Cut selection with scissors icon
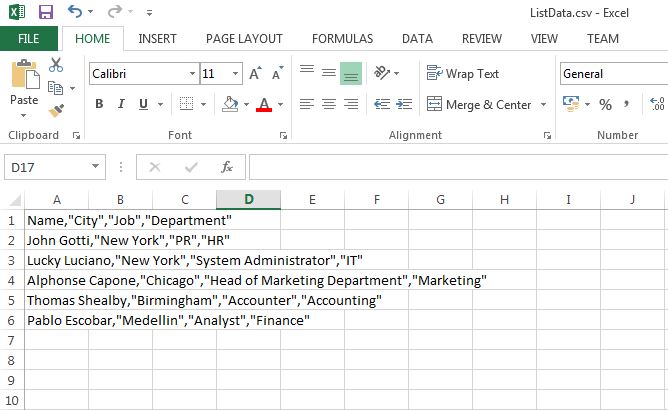The image size is (668, 410). click(x=56, y=65)
